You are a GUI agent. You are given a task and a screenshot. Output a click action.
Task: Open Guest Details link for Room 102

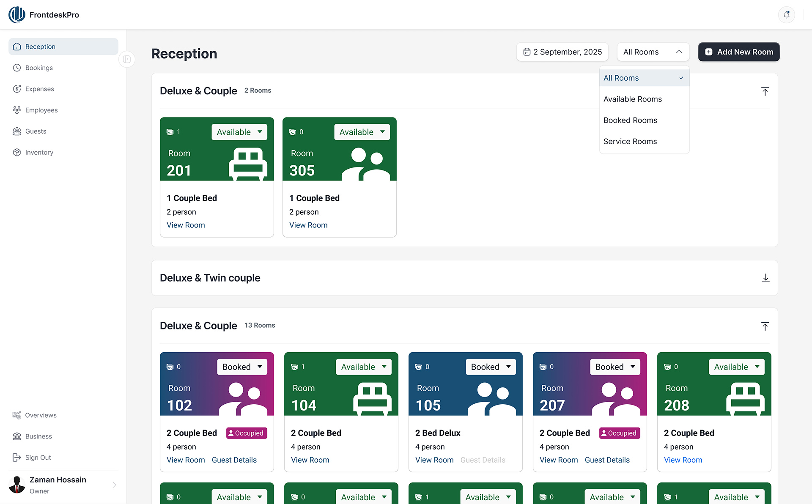point(234,460)
